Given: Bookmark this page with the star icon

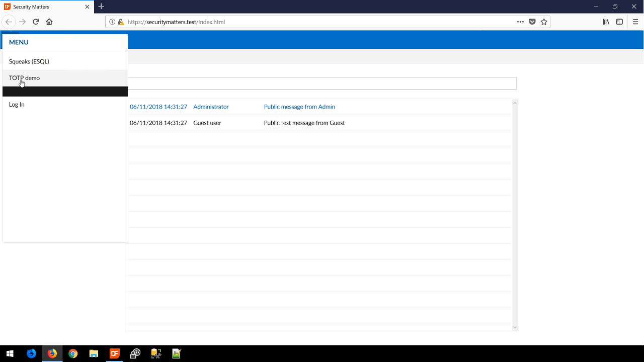Looking at the screenshot, I should pyautogui.click(x=544, y=22).
